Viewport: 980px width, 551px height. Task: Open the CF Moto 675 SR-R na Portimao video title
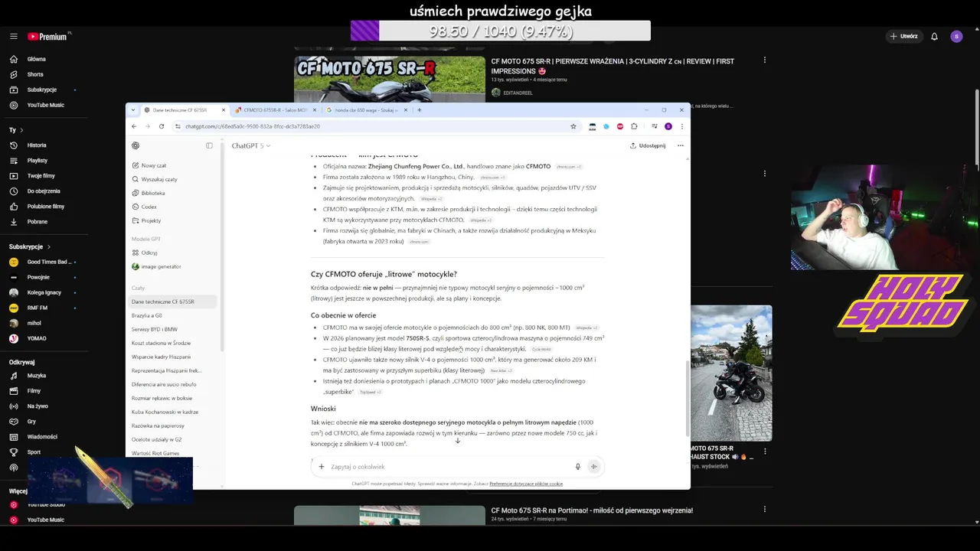tap(592, 510)
